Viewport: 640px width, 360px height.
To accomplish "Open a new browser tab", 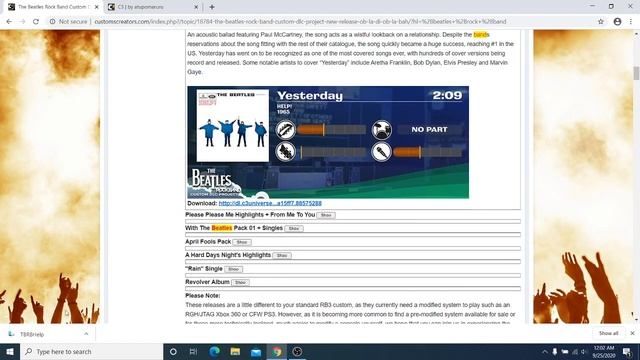I will pyautogui.click(x=212, y=7).
